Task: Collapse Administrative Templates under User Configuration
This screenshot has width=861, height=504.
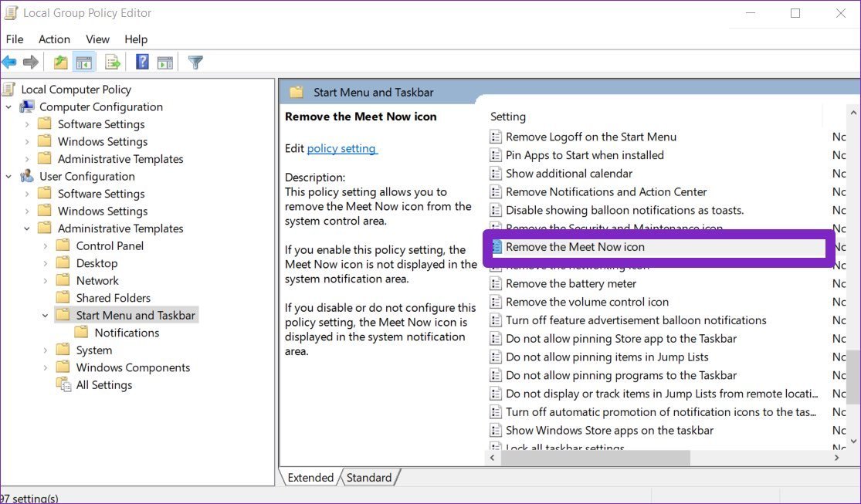Action: pyautogui.click(x=27, y=228)
